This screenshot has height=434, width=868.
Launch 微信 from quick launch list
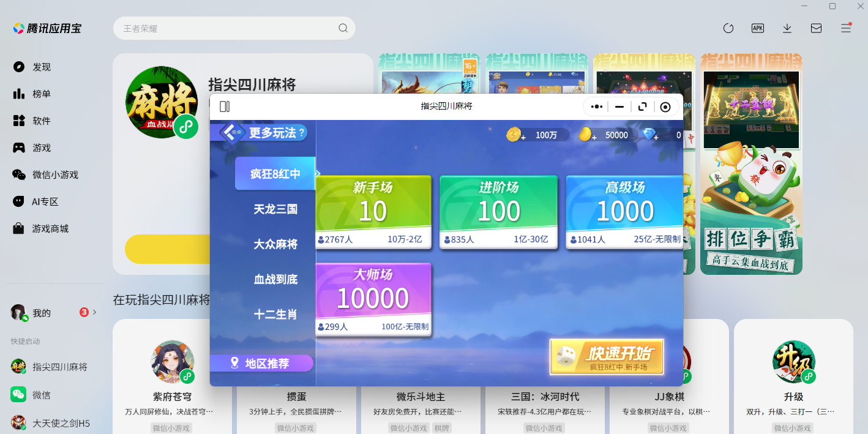(31, 395)
